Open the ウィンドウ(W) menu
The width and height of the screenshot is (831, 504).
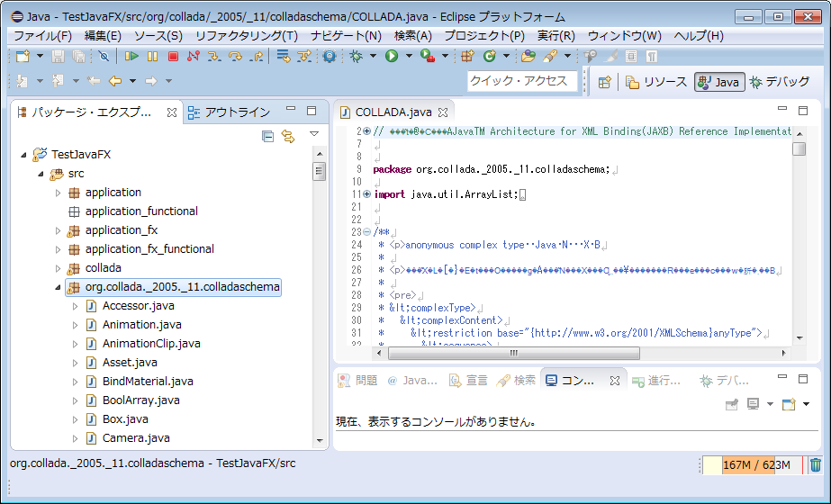pos(624,35)
